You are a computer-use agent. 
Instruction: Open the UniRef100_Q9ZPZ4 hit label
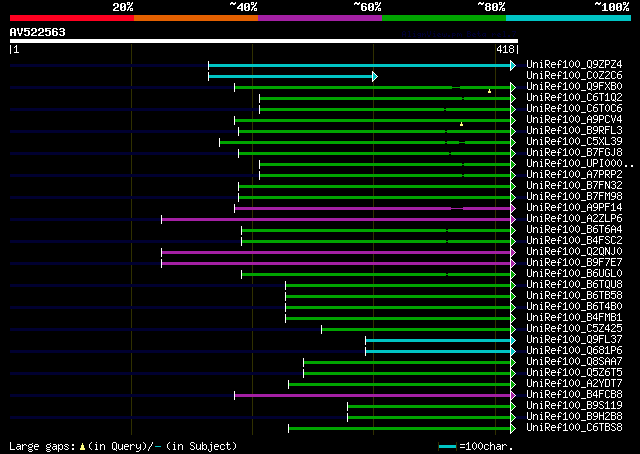click(574, 65)
